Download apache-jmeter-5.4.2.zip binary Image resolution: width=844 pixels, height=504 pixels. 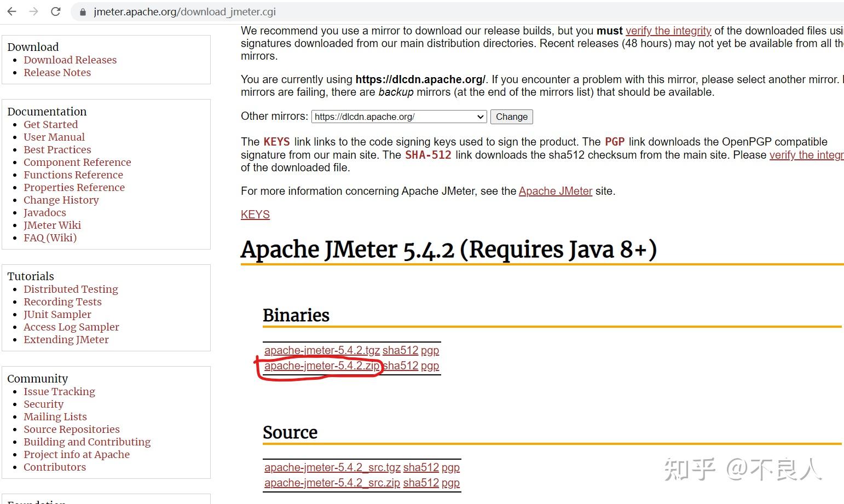321,366
